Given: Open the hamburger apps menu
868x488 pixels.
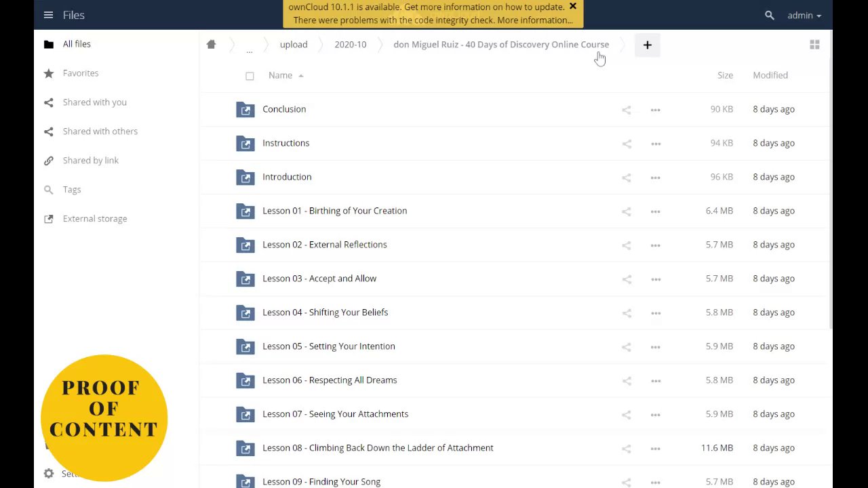Looking at the screenshot, I should click(x=48, y=15).
